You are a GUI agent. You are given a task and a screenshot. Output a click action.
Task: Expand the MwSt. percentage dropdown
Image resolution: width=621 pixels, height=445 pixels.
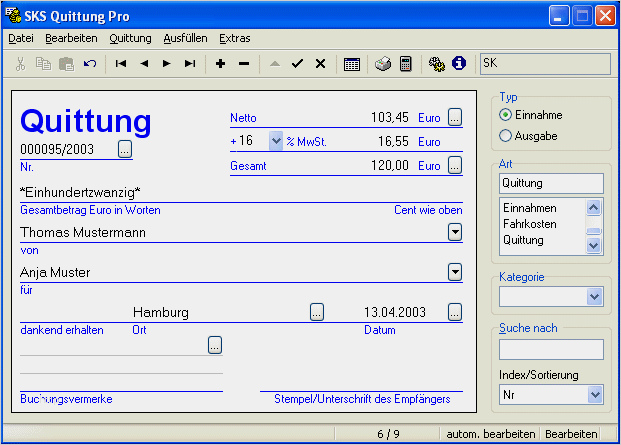[x=276, y=142]
